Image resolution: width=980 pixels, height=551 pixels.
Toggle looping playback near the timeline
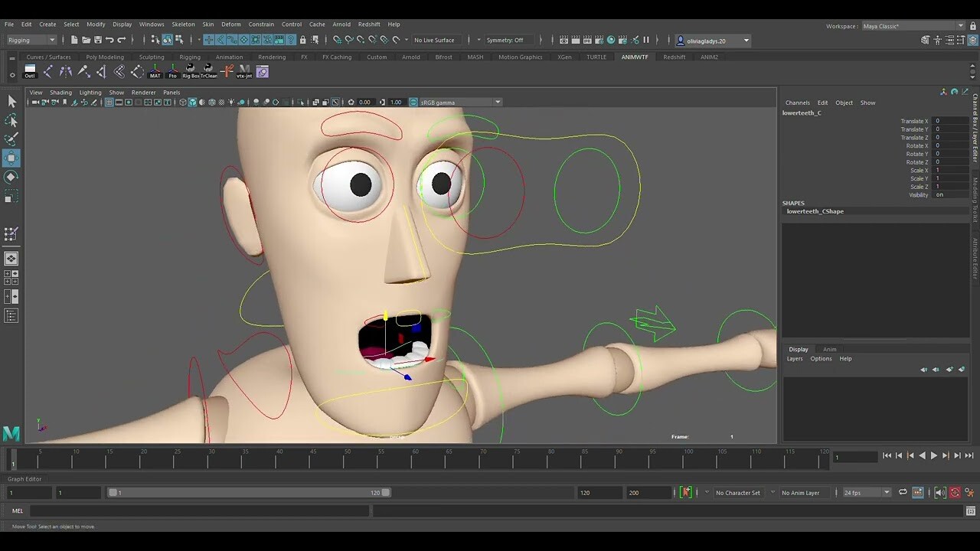(905, 492)
